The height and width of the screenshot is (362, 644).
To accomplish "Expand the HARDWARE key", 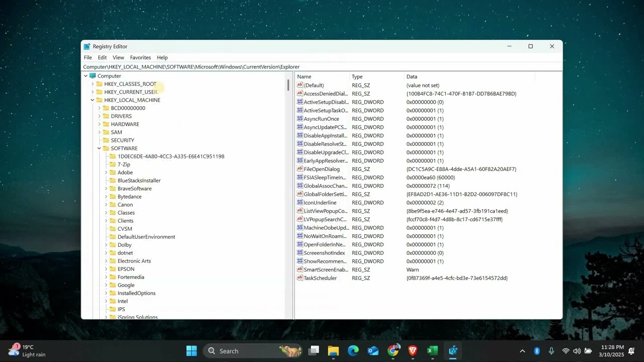I will click(99, 124).
